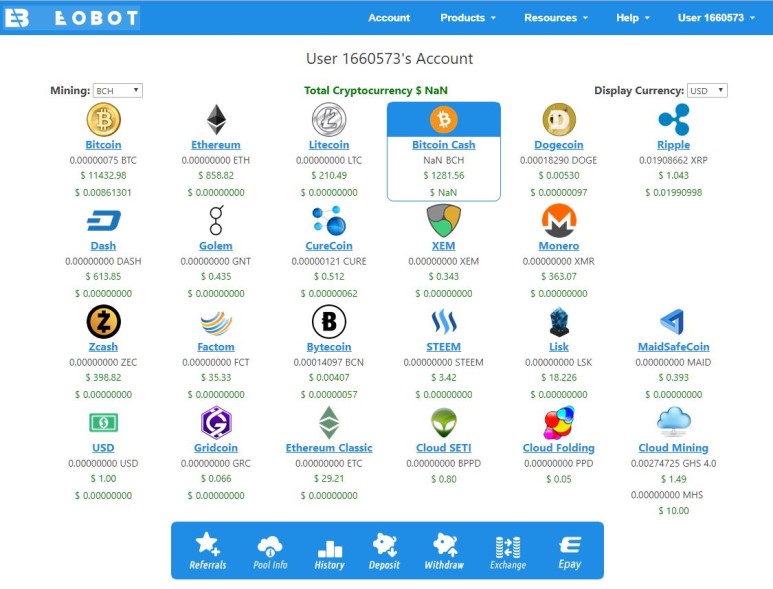Click the Litecoin silver coin icon
The height and width of the screenshot is (589, 773).
coord(329,119)
